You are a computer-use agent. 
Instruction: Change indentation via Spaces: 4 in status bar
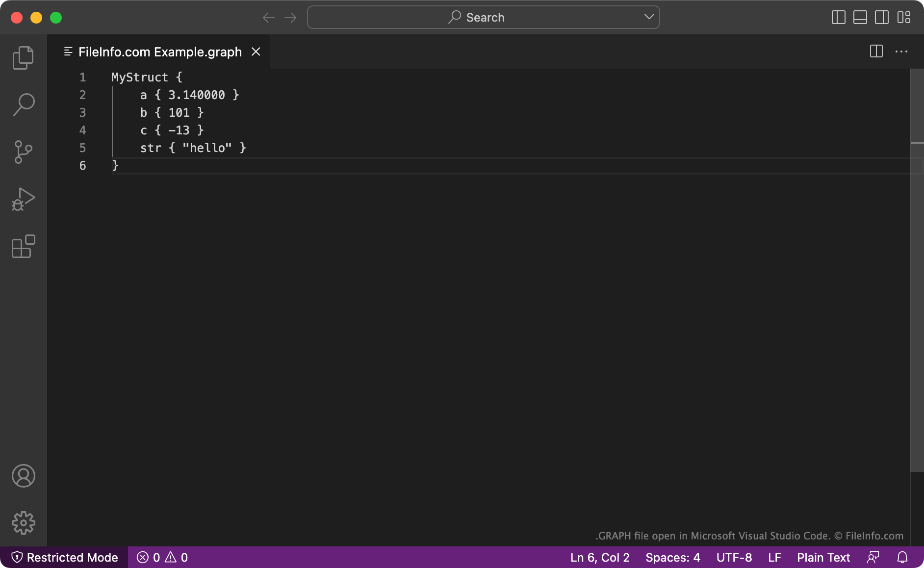click(x=672, y=557)
